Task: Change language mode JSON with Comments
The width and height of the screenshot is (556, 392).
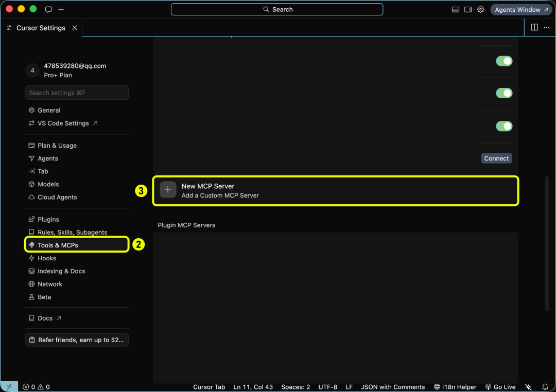Action: point(393,387)
